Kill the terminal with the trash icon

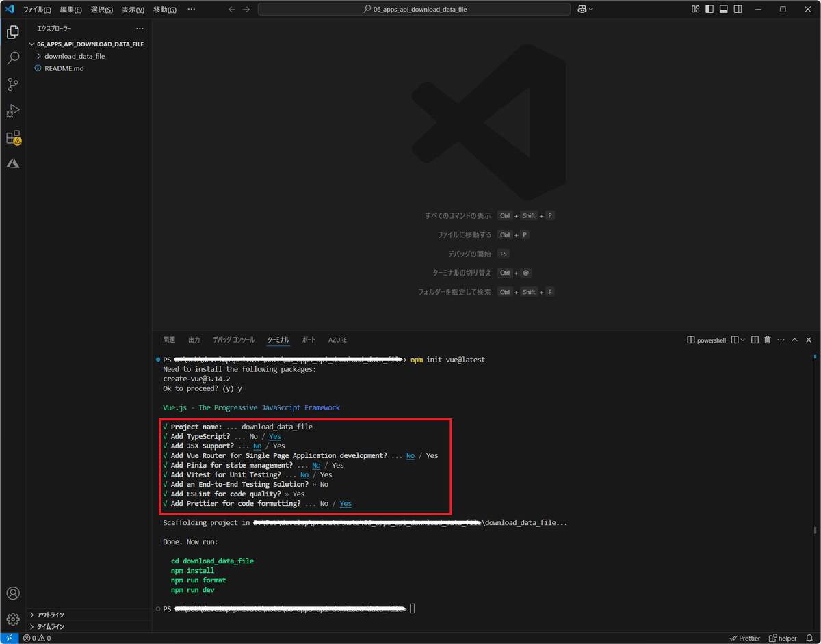pos(768,340)
